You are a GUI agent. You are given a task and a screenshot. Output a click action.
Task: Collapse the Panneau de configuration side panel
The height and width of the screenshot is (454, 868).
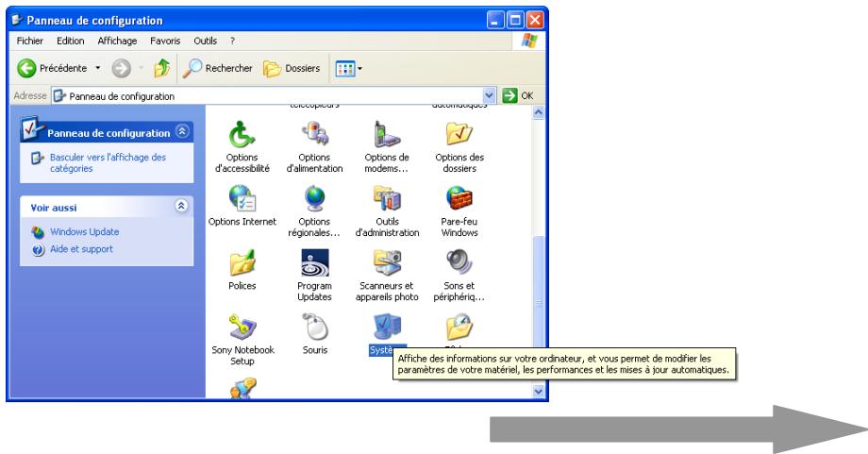[x=182, y=133]
